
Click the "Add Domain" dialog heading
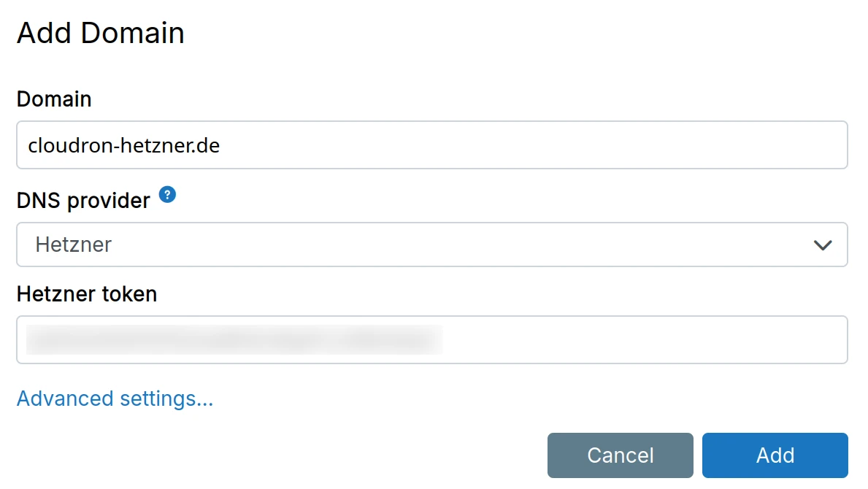coord(101,34)
